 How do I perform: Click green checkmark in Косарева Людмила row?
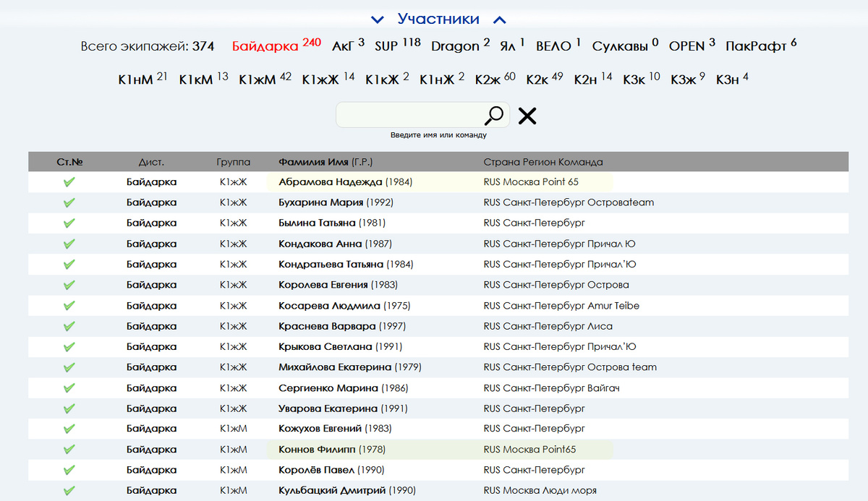click(x=69, y=306)
